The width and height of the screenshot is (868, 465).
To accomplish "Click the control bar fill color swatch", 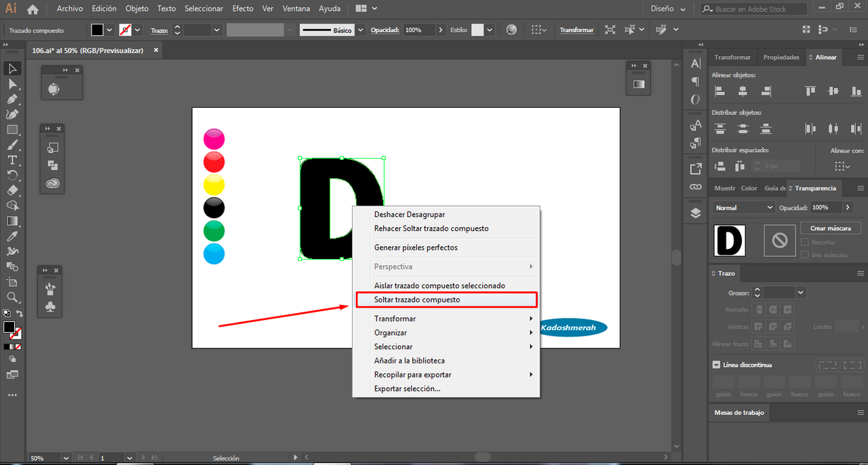I will pos(98,30).
